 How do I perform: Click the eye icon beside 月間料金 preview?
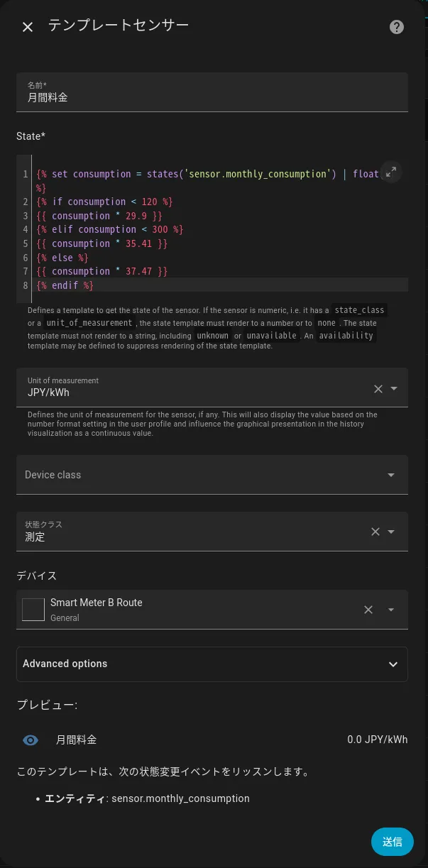31,740
